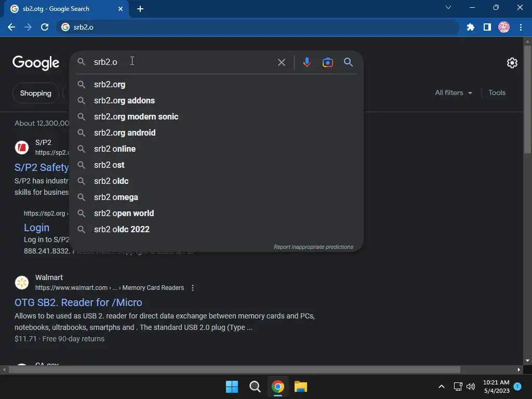
Task: Open the network status tray icon
Action: coord(458,387)
